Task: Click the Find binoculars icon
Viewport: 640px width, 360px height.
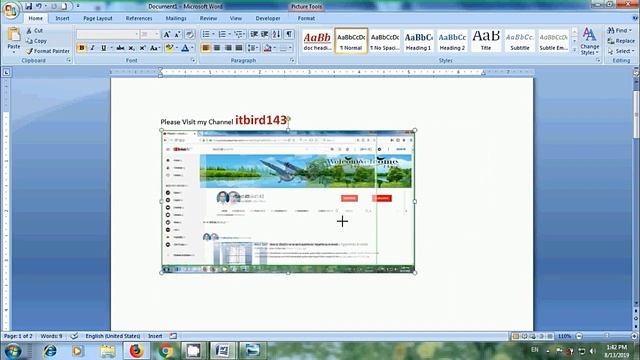Action: coord(611,31)
